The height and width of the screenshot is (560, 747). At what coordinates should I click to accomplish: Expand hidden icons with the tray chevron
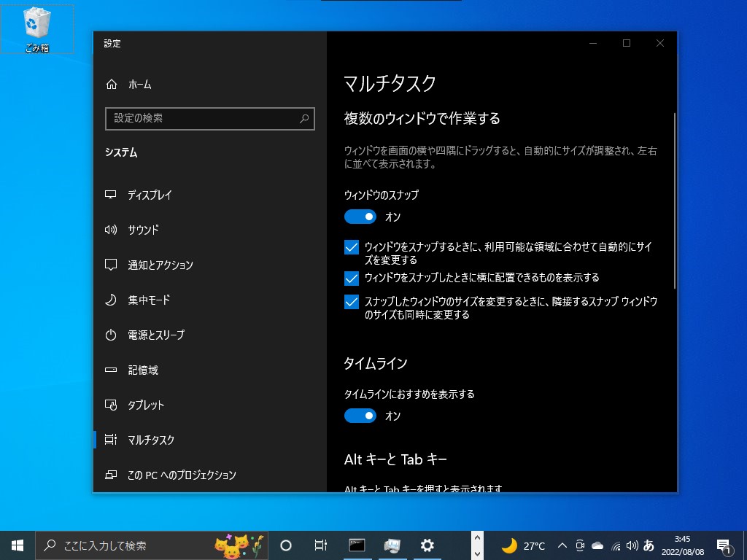coord(563,545)
